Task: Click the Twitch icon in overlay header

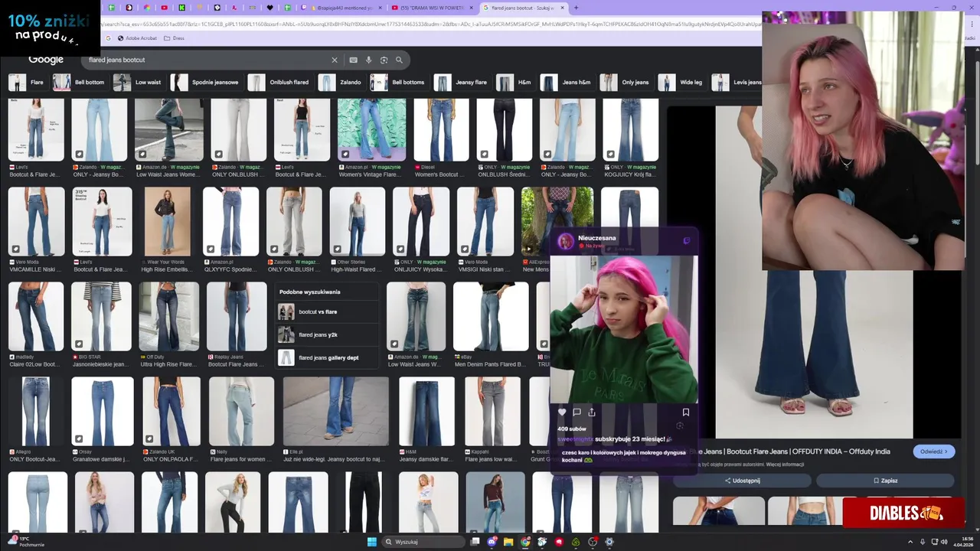Action: (x=686, y=240)
